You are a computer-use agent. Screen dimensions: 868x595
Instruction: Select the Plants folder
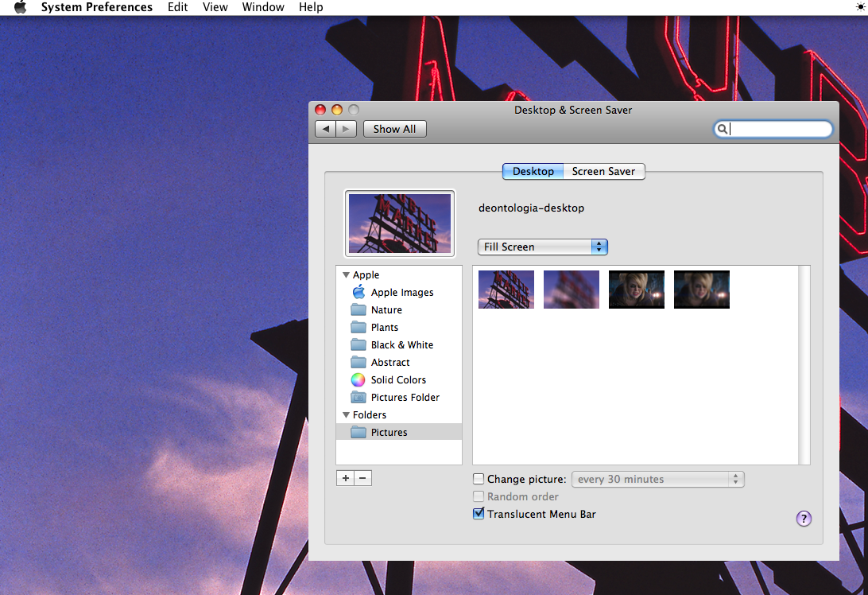(x=398, y=328)
